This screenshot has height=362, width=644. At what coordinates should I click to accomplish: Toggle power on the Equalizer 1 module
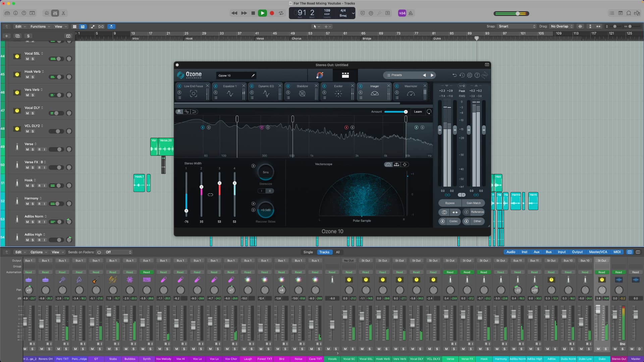pyautogui.click(x=215, y=86)
